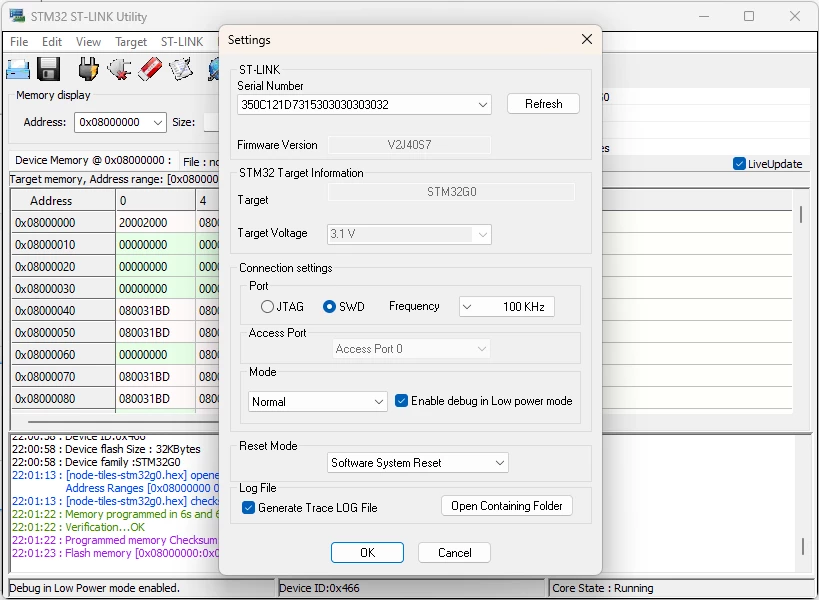Click the Program verify toolbar icon

(181, 69)
